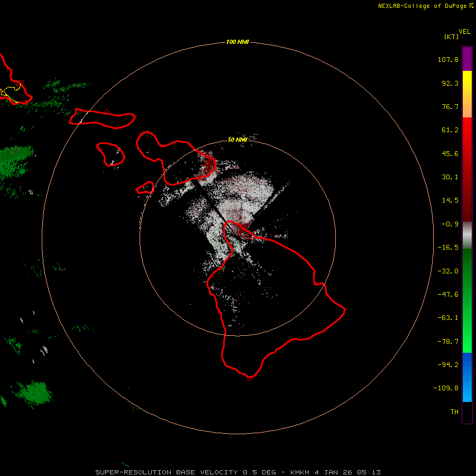Click the 45.6 legend value
Viewport: 476px width, 476px height.
(x=450, y=153)
